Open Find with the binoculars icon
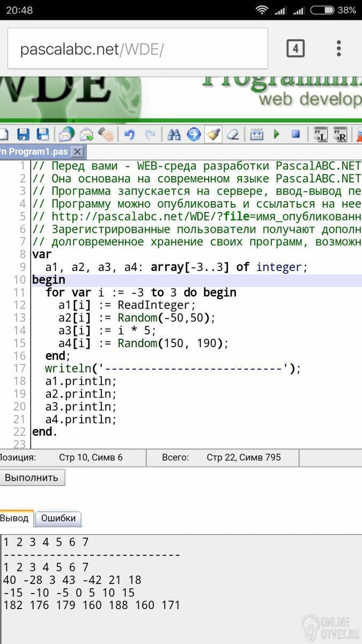The width and height of the screenshot is (362, 644). tap(174, 134)
